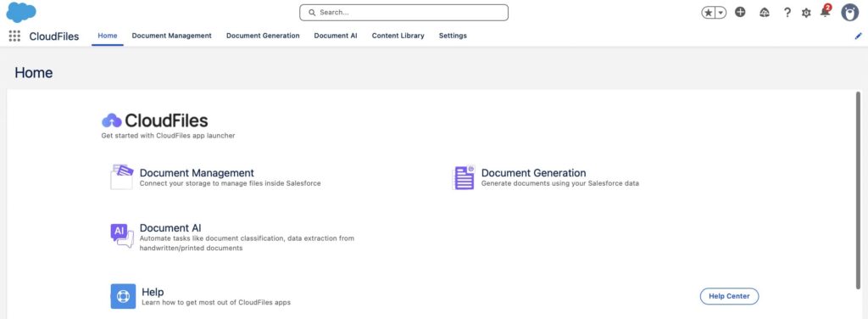
Task: Open the App Launcher grid icon
Action: pos(15,36)
